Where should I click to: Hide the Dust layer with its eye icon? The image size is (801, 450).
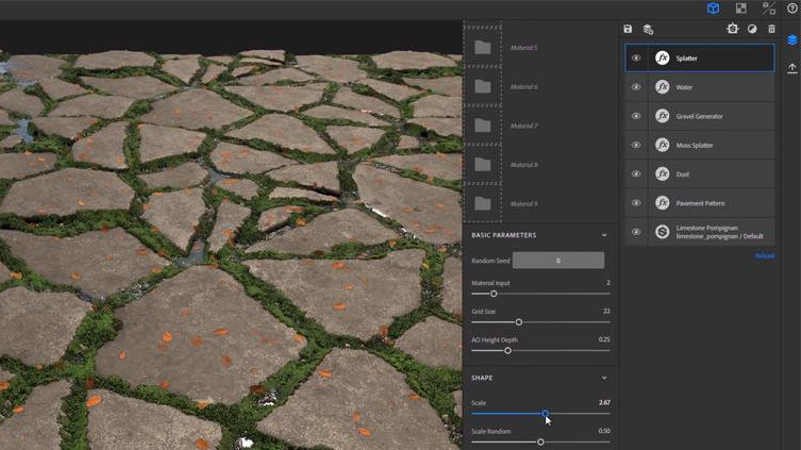pos(636,174)
